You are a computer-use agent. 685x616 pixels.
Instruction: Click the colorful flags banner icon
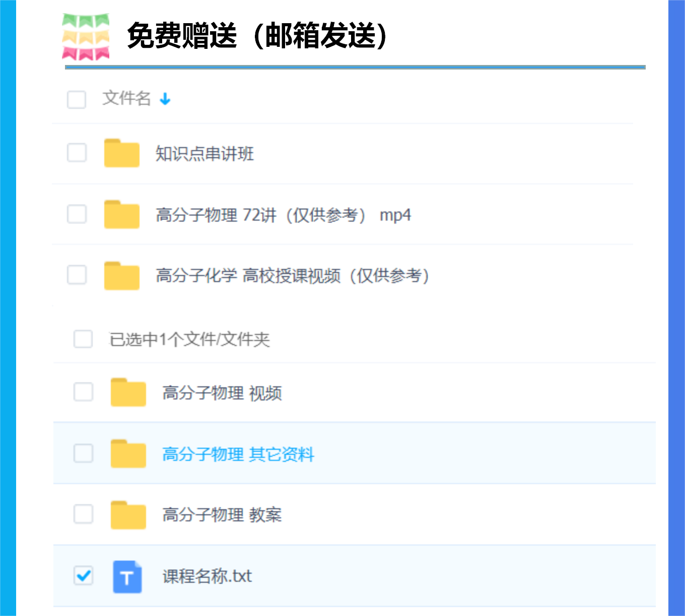click(86, 37)
